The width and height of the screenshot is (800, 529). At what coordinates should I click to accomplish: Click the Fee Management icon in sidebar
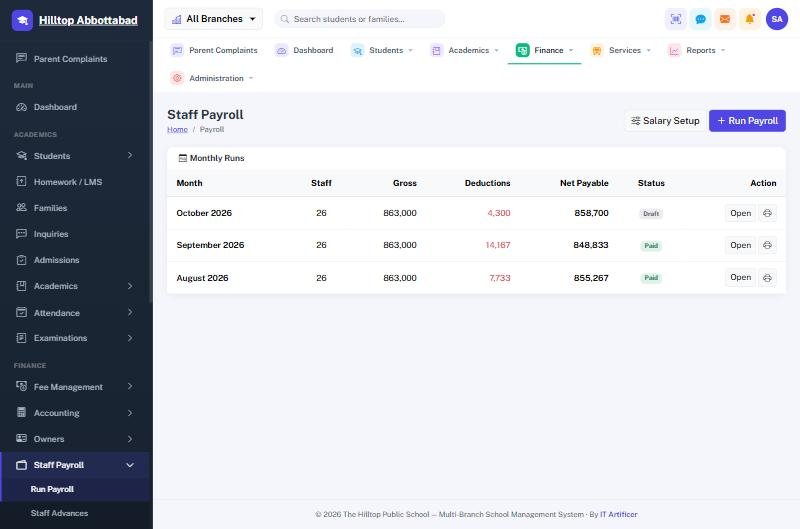pos(21,387)
